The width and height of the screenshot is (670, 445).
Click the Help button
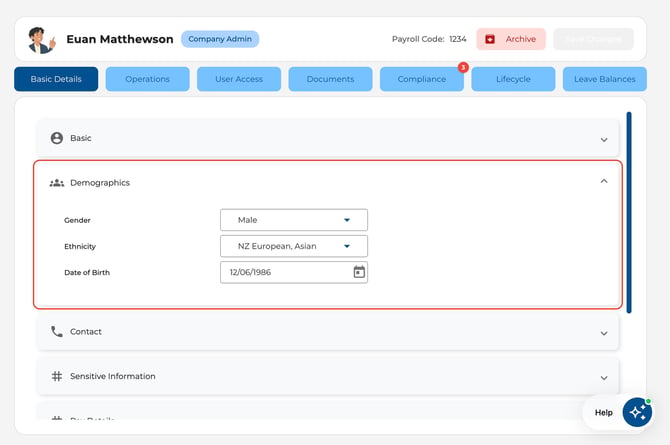(603, 413)
